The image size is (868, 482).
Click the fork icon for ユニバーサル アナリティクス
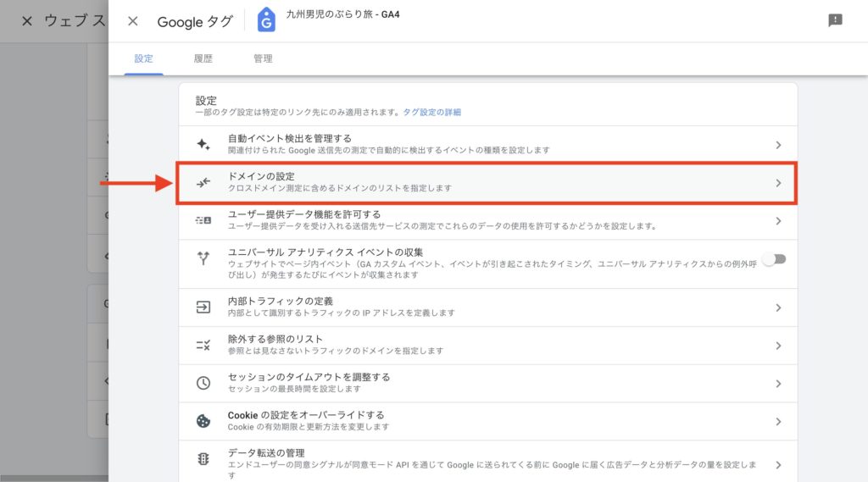[x=203, y=258]
